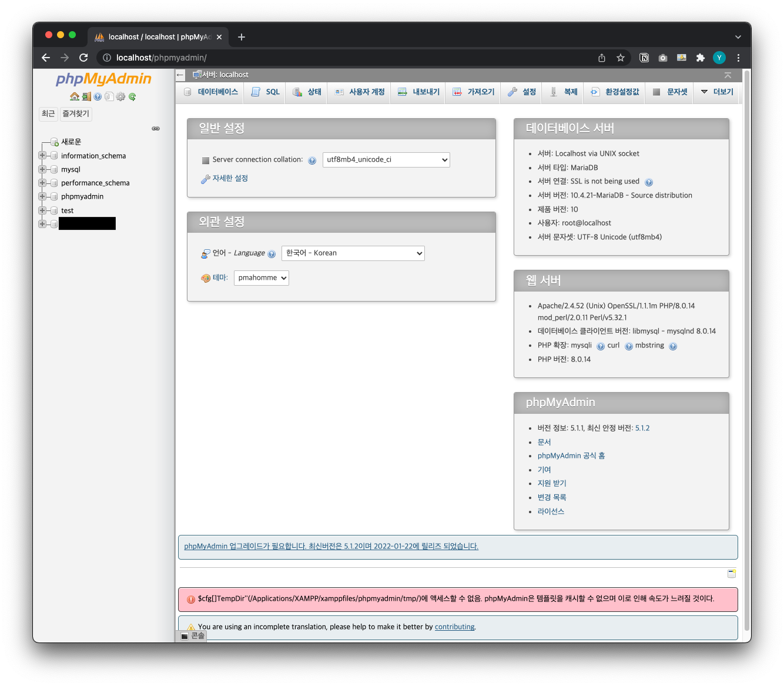This screenshot has width=784, height=686.
Task: Click the localhost/phpmyadmin address bar
Action: [347, 58]
